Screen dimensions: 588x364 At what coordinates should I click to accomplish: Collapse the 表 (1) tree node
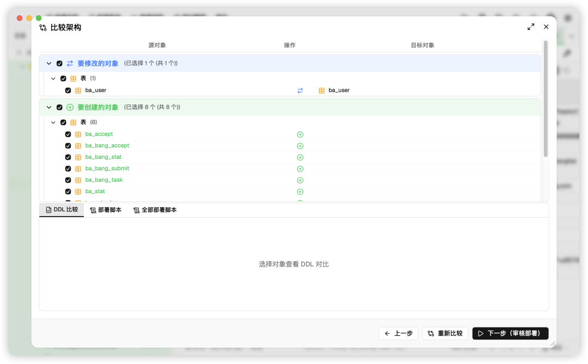(x=53, y=78)
